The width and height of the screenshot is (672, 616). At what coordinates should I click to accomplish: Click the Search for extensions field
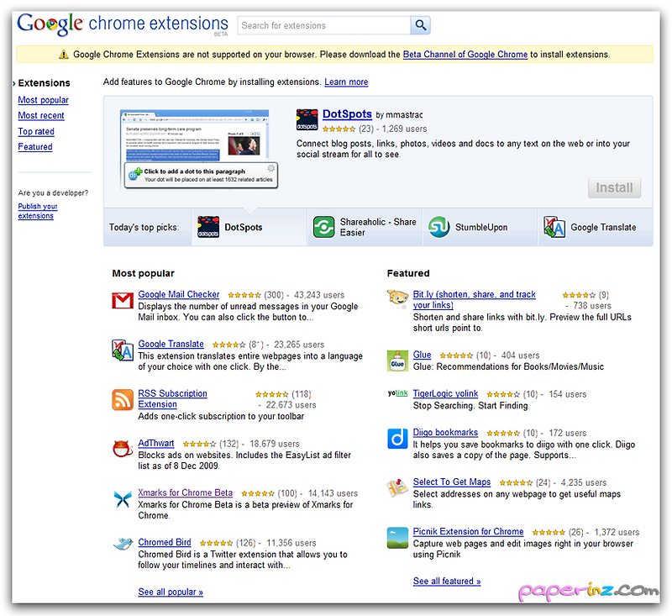click(x=324, y=25)
